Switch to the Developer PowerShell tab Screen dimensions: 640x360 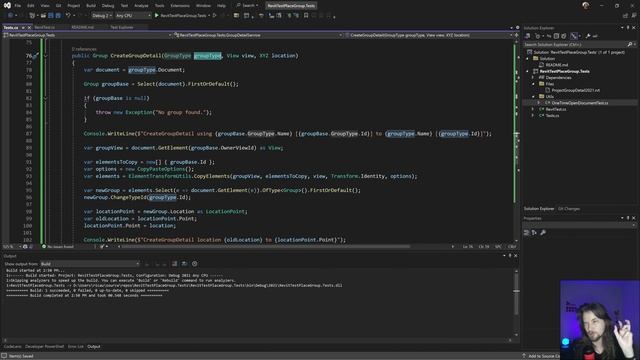coord(44,347)
